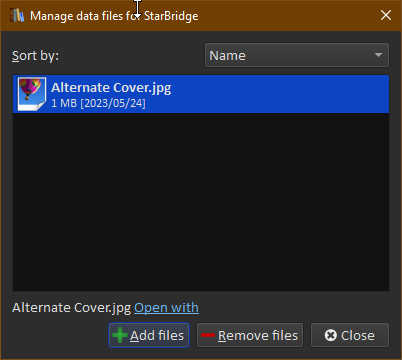
Task: Open the Open with link
Action: (x=166, y=308)
